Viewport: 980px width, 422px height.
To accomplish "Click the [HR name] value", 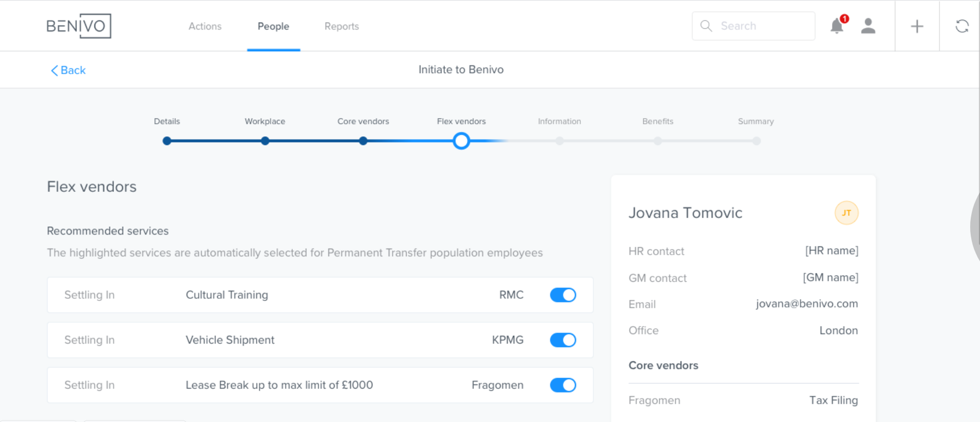I will 832,251.
